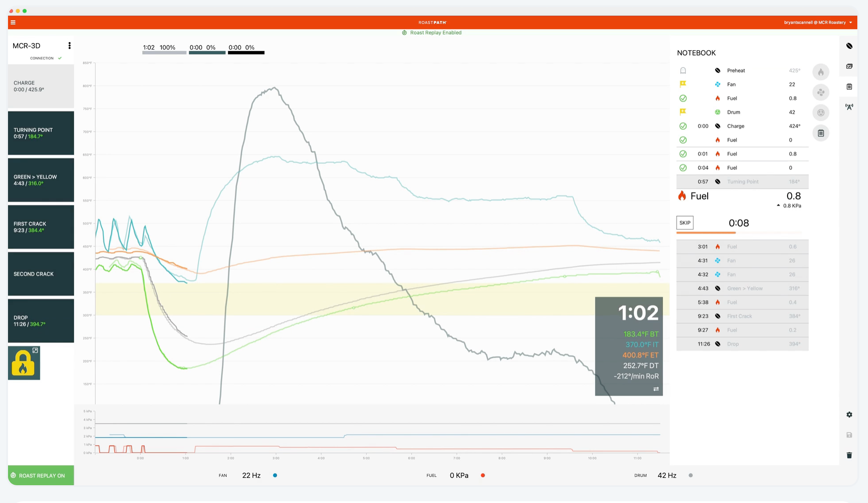This screenshot has width=868, height=503.
Task: Select the coffee bean icon in right sidebar
Action: click(849, 46)
